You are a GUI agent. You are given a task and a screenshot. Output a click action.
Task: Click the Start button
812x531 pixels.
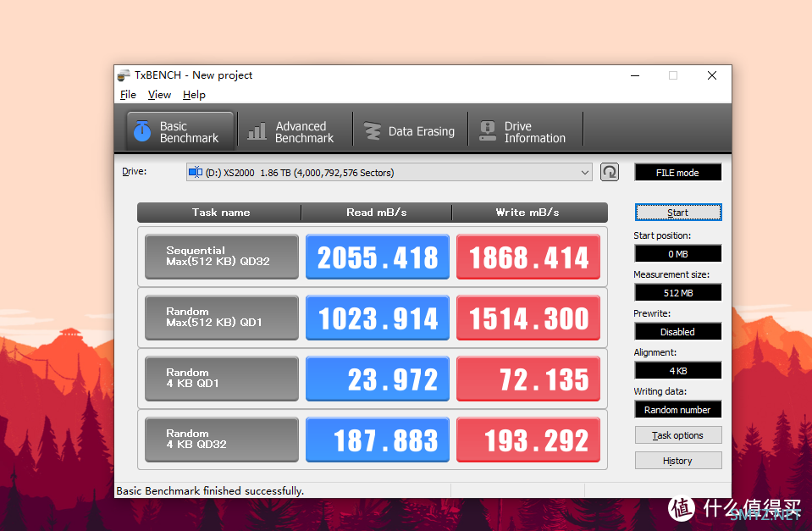678,213
